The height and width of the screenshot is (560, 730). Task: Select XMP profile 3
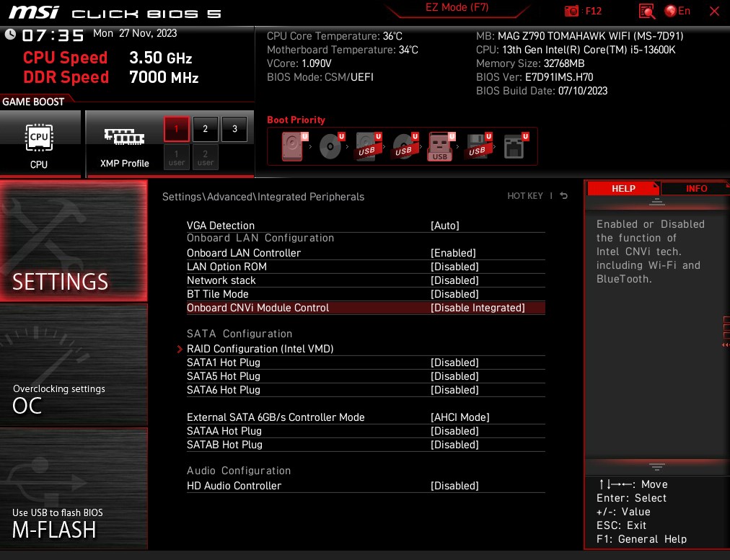pyautogui.click(x=234, y=129)
